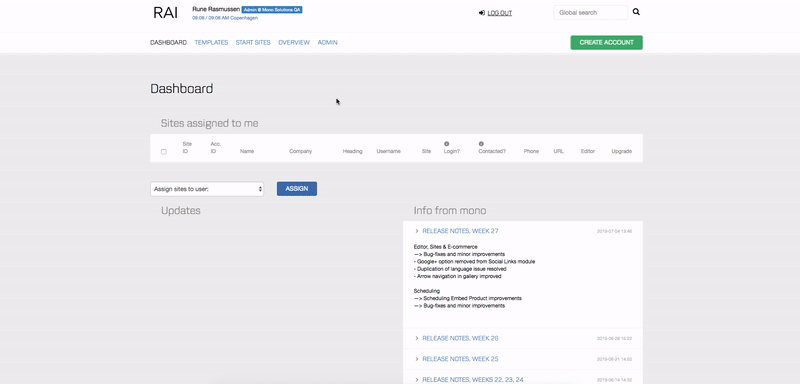Open the Release Notes, Week 27 link
Image resolution: width=800 pixels, height=384 pixels.
click(460, 231)
